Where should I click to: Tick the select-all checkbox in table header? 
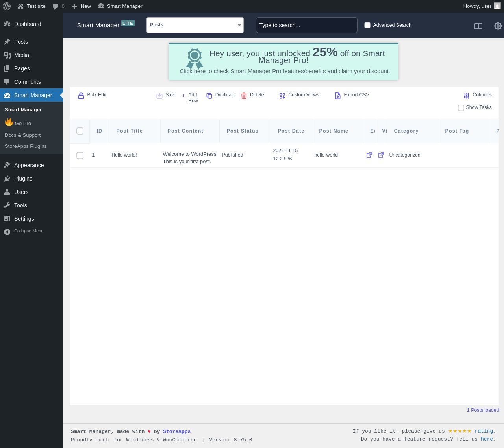pyautogui.click(x=80, y=131)
